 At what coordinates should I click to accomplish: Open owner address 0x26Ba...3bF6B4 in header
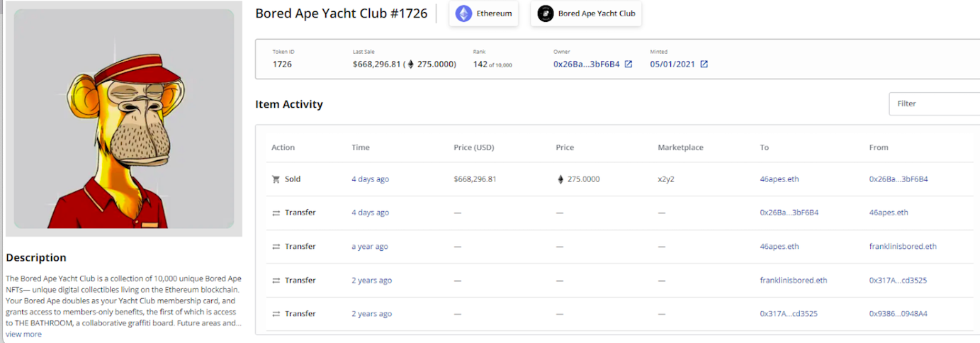pos(586,64)
